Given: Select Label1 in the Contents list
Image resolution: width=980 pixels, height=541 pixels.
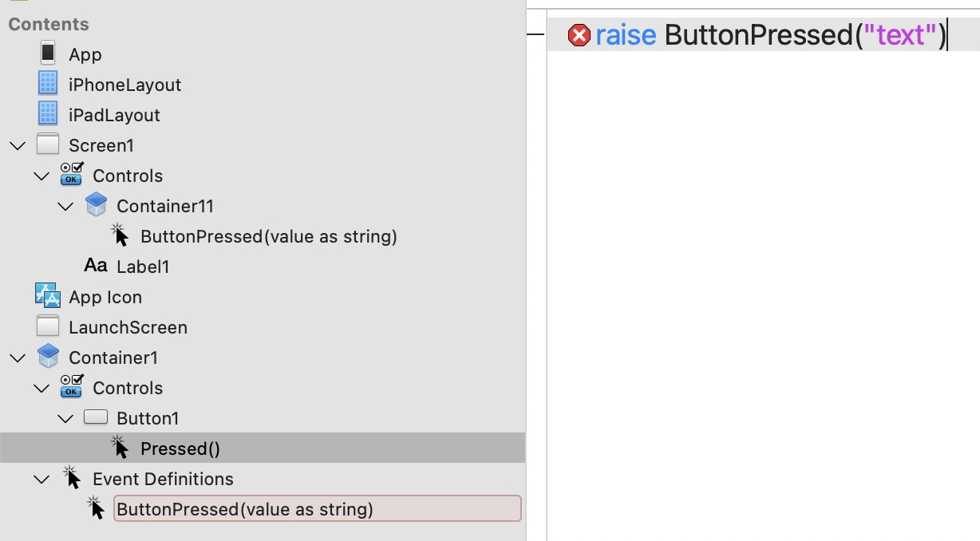Looking at the screenshot, I should [143, 267].
